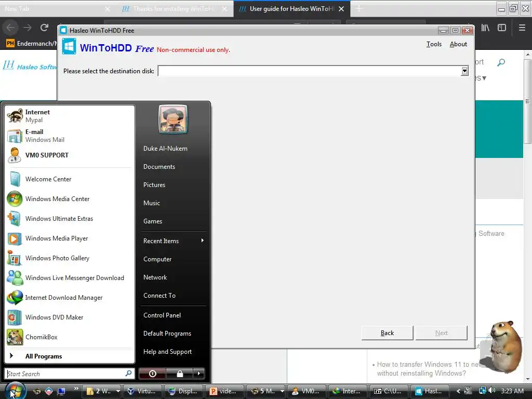Screen dimensions: 532x399
Task: Go back in the browser
Action: click(10, 28)
